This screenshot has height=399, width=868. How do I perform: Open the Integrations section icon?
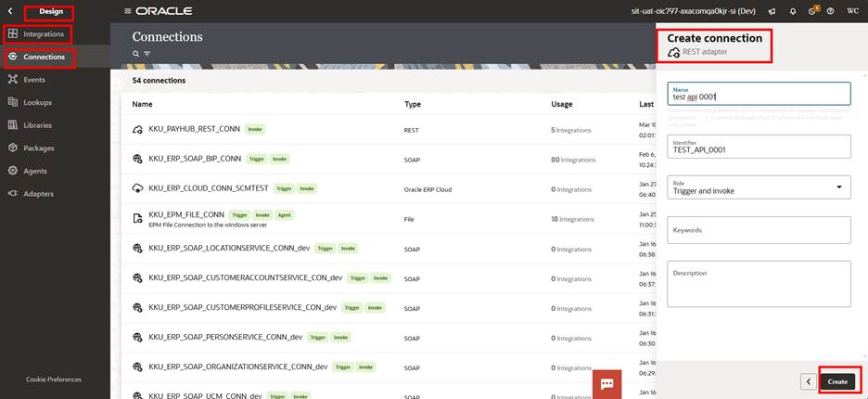pos(13,33)
